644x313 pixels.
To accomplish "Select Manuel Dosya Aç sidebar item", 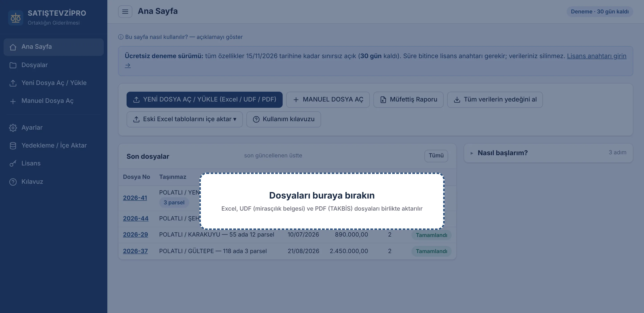I will 53,101.
